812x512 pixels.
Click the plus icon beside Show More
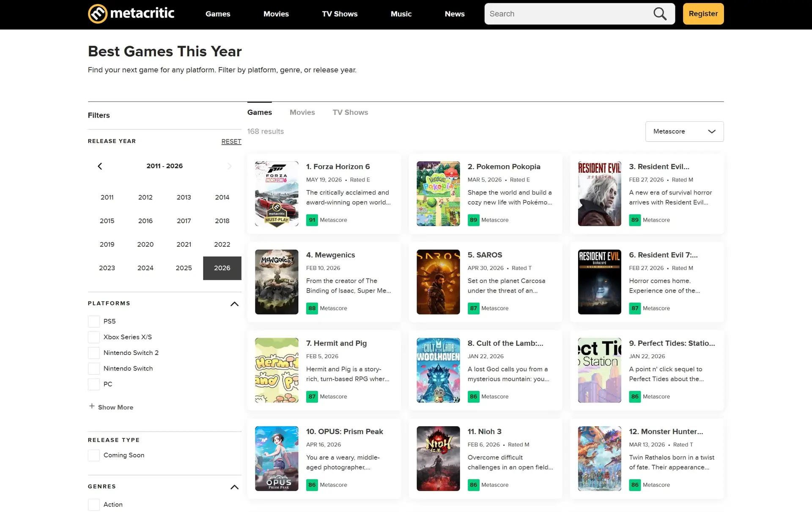tap(92, 406)
